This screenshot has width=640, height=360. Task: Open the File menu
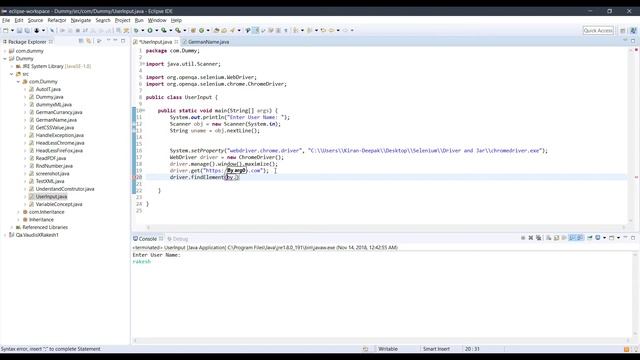[6, 20]
